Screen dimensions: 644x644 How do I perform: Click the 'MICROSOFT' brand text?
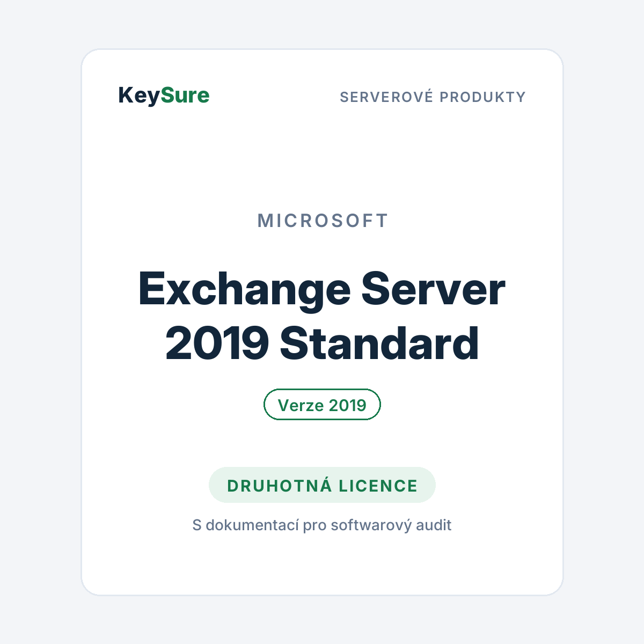coord(323,221)
